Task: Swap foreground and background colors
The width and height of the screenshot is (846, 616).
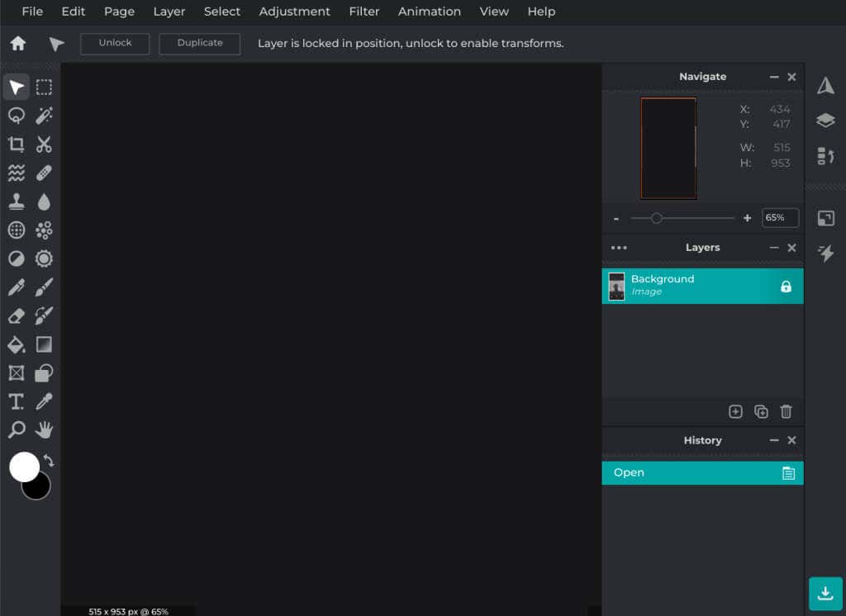Action: 49,461
